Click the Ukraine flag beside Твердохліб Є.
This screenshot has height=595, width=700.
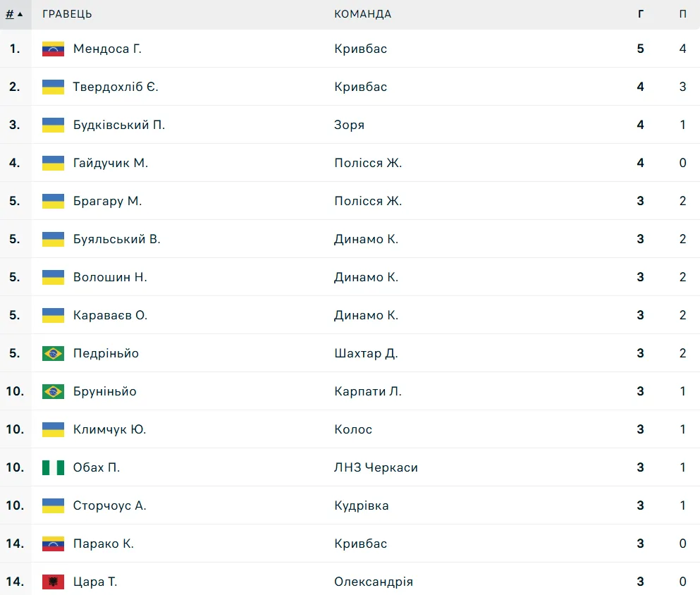point(53,87)
